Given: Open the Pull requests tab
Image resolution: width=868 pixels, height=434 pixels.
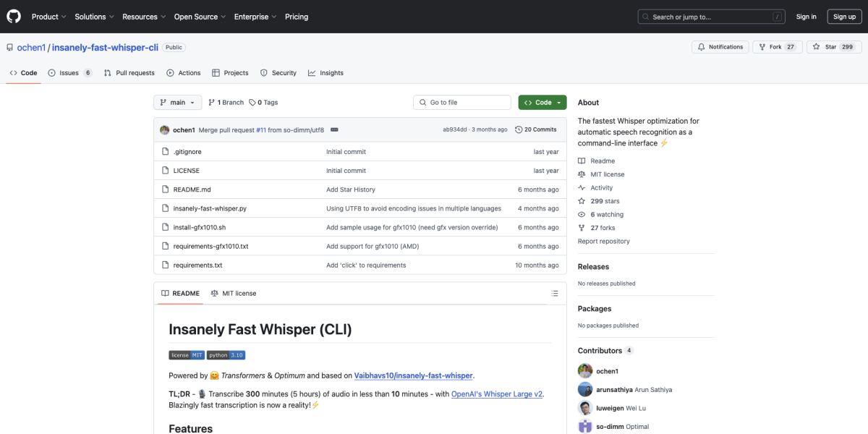Looking at the screenshot, I should [x=129, y=73].
